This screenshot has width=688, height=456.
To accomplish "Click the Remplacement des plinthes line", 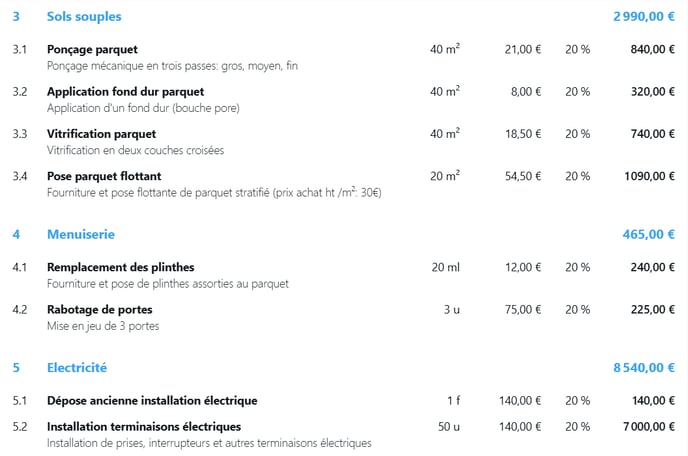I will pos(121,267).
